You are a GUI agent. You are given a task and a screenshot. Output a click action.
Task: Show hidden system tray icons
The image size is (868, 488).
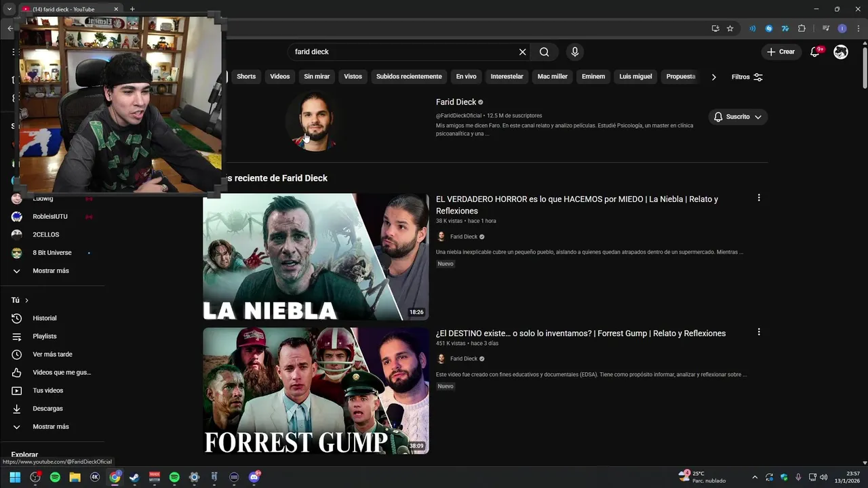point(755,477)
